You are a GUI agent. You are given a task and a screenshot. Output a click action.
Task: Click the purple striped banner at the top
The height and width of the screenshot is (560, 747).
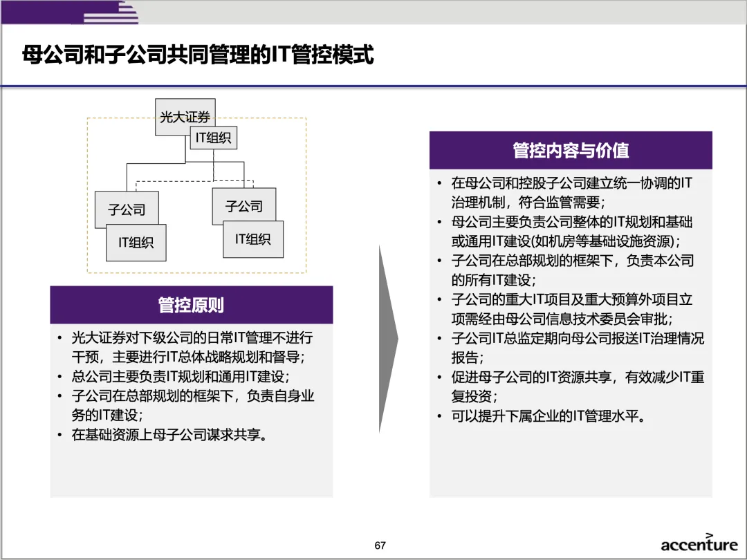(70, 12)
